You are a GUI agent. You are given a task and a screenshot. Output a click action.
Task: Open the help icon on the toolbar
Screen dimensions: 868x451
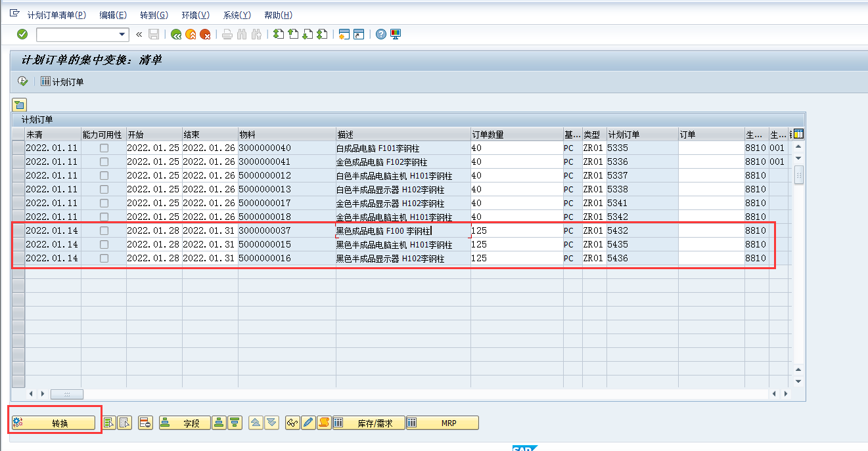tap(380, 34)
